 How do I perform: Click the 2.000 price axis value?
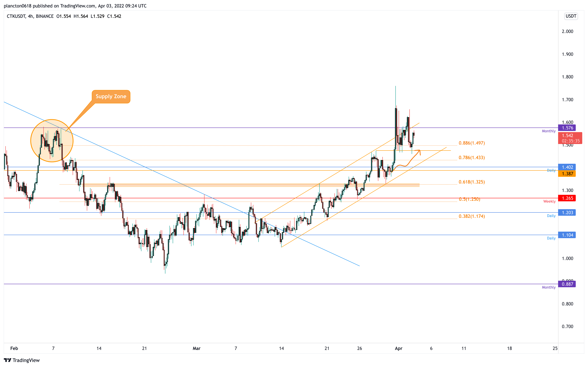click(567, 31)
